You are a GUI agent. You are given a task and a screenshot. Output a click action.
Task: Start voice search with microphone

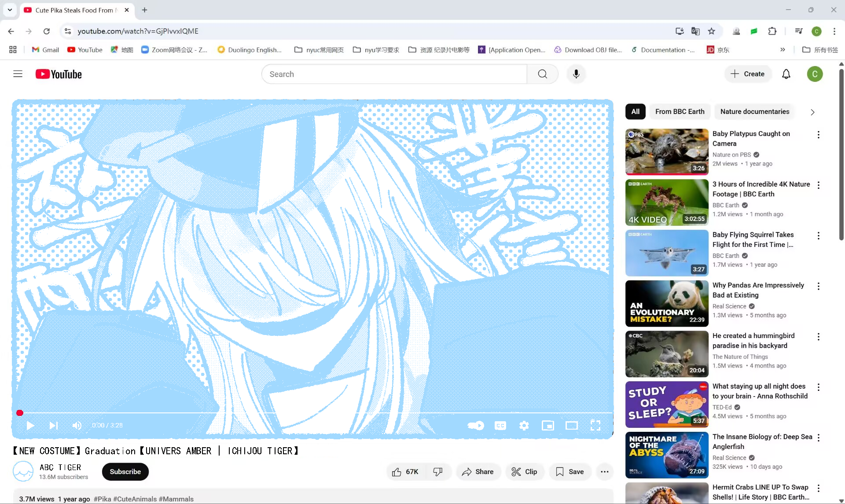576,74
